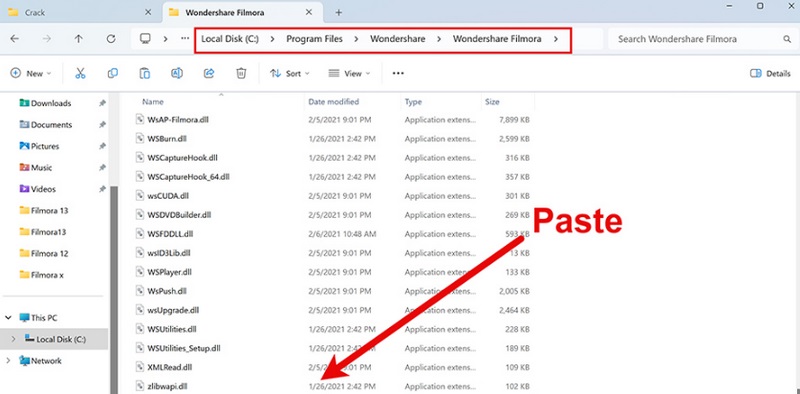Image resolution: width=800 pixels, height=394 pixels.
Task: Click the Copy icon in toolbar
Action: 113,73
